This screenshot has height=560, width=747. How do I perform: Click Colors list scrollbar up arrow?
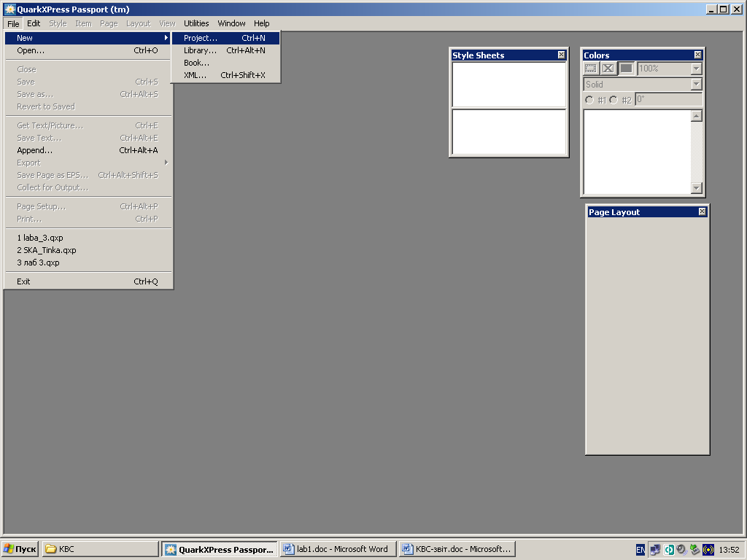tap(697, 116)
